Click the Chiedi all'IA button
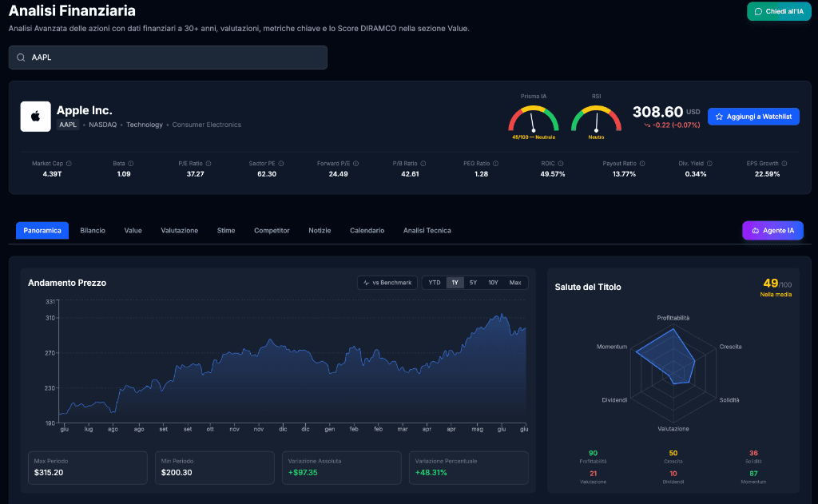This screenshot has width=818, height=504. coord(779,11)
